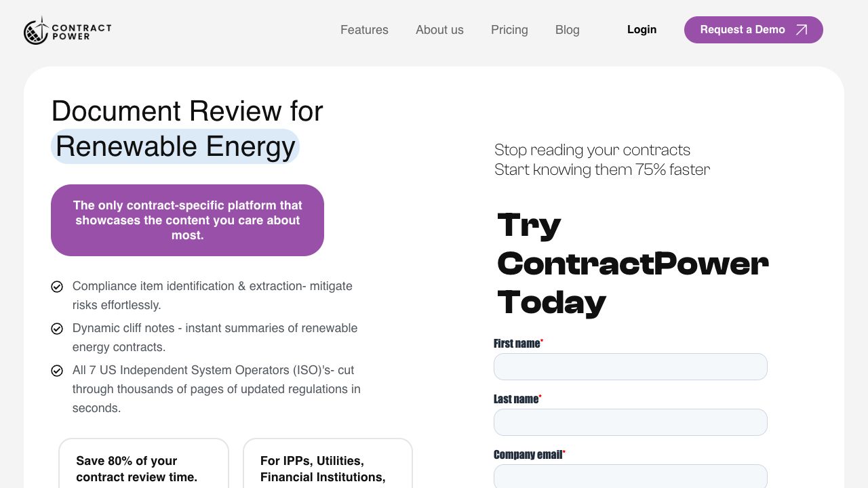Click the checkmark icon beside Dynamic cliff notes
The image size is (868, 488).
coord(57,329)
